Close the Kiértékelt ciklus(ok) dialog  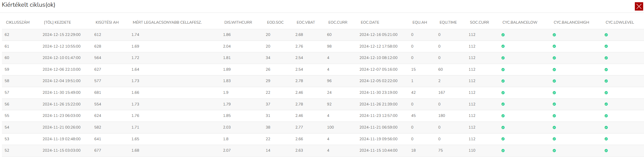tap(639, 6)
